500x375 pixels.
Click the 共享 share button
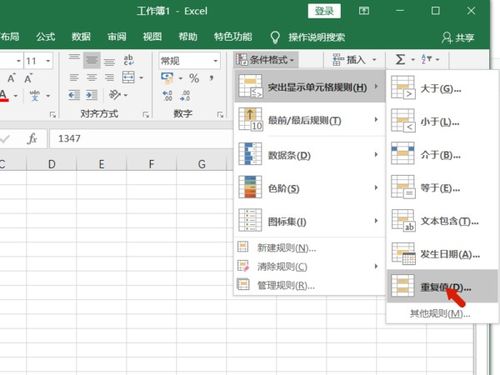point(458,37)
